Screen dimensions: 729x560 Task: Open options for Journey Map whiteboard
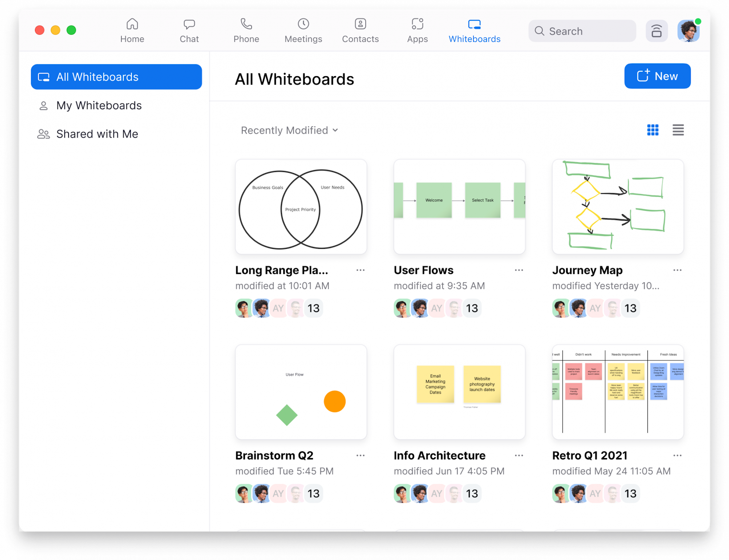pyautogui.click(x=677, y=271)
